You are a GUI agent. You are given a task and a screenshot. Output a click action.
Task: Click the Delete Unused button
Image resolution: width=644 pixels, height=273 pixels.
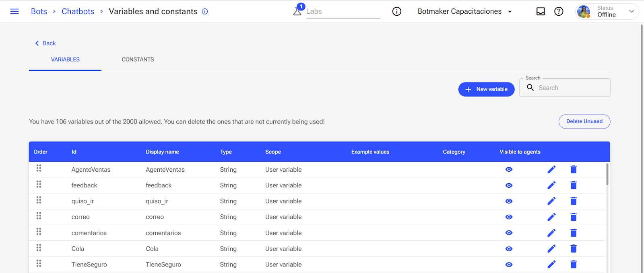[584, 121]
